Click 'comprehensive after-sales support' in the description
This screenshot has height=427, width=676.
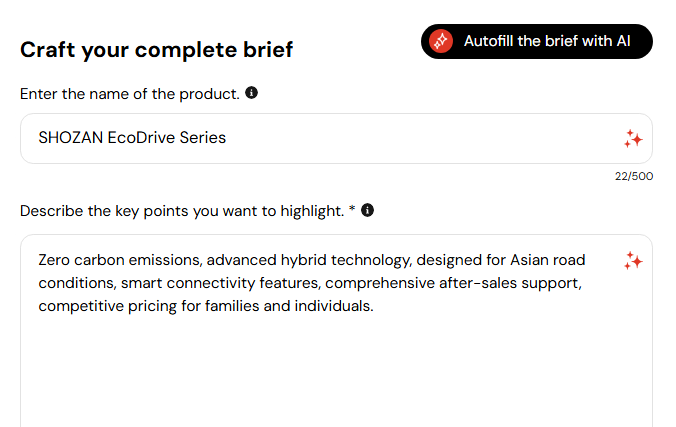click(449, 283)
